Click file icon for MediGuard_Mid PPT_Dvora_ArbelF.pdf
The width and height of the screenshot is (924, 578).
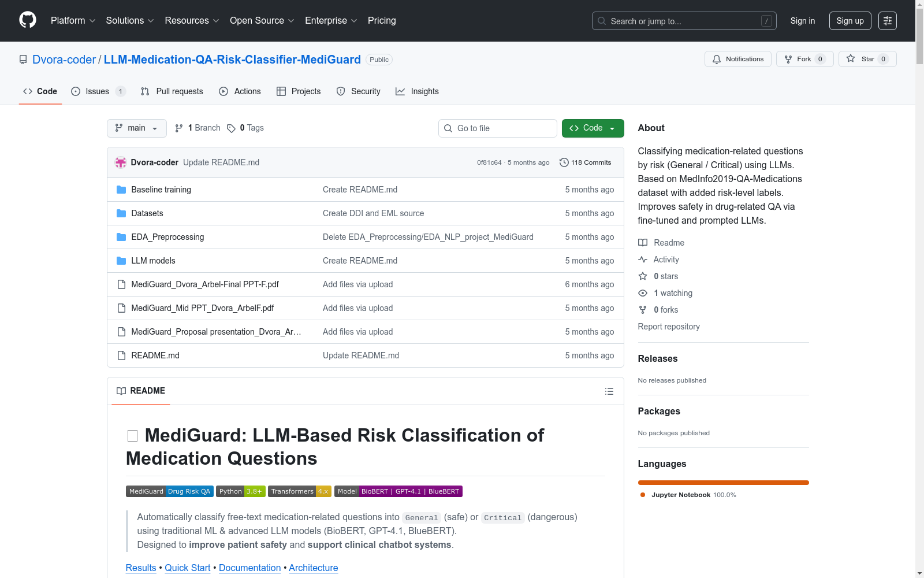tap(121, 308)
